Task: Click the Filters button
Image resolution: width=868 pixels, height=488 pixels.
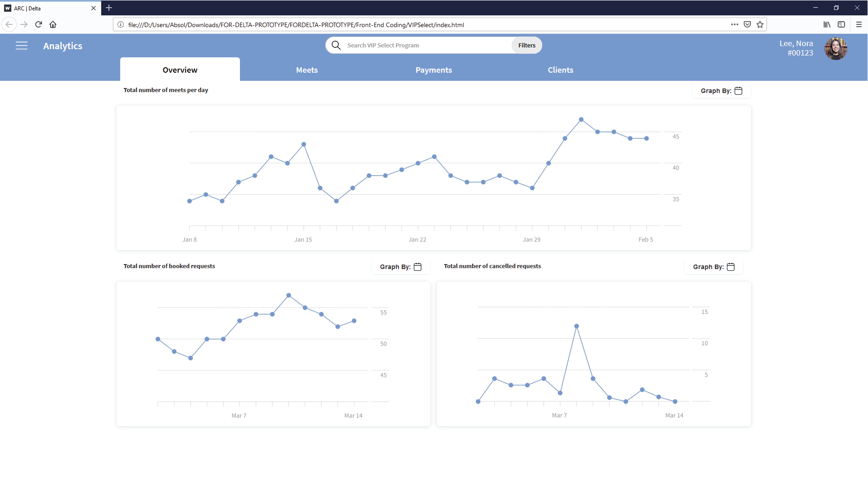Action: pyautogui.click(x=526, y=45)
